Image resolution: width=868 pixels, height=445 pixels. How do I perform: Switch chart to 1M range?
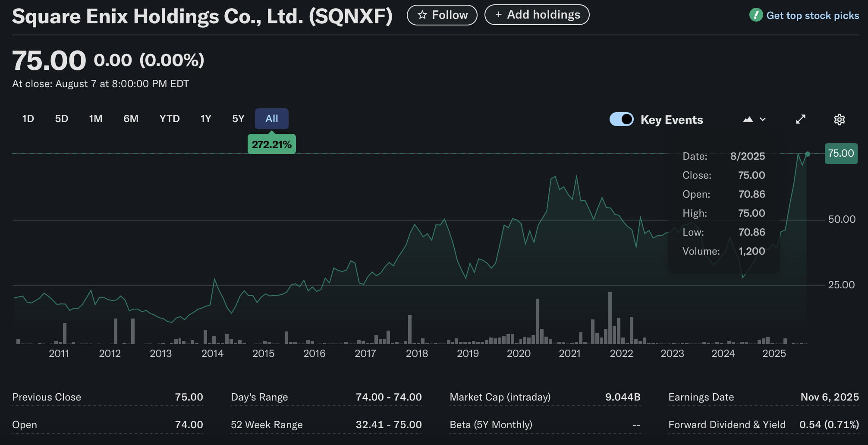96,119
